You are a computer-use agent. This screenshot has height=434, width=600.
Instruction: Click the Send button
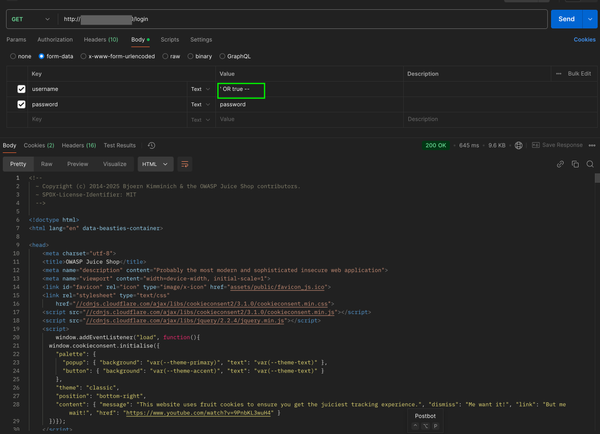tap(566, 19)
